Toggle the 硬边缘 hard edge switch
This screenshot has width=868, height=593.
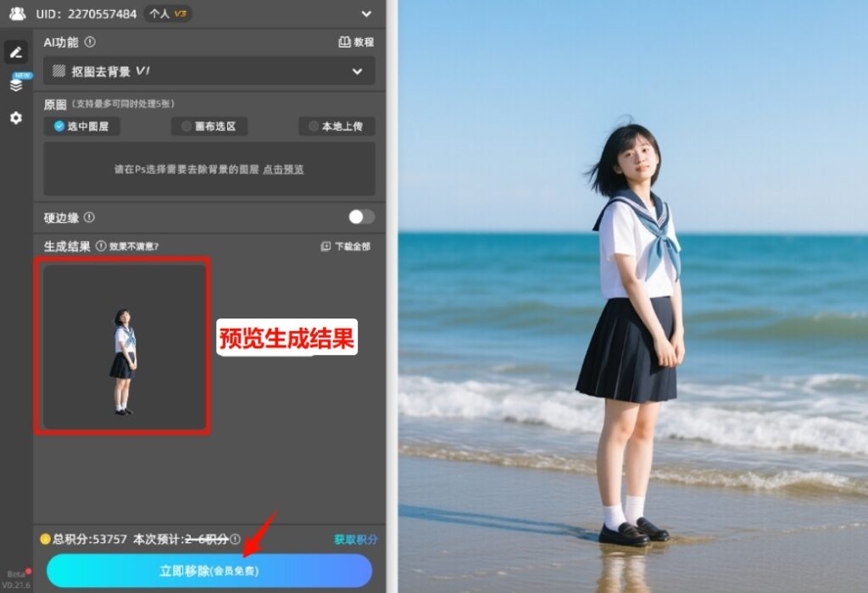click(x=361, y=217)
